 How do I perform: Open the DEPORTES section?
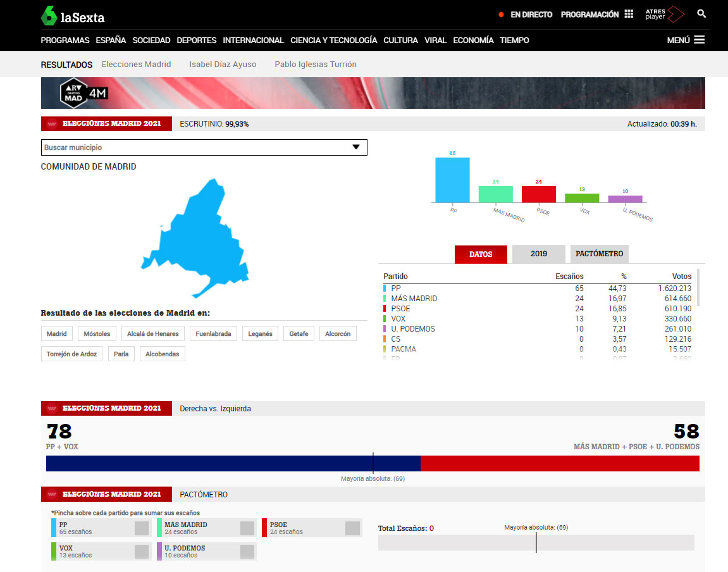(197, 40)
